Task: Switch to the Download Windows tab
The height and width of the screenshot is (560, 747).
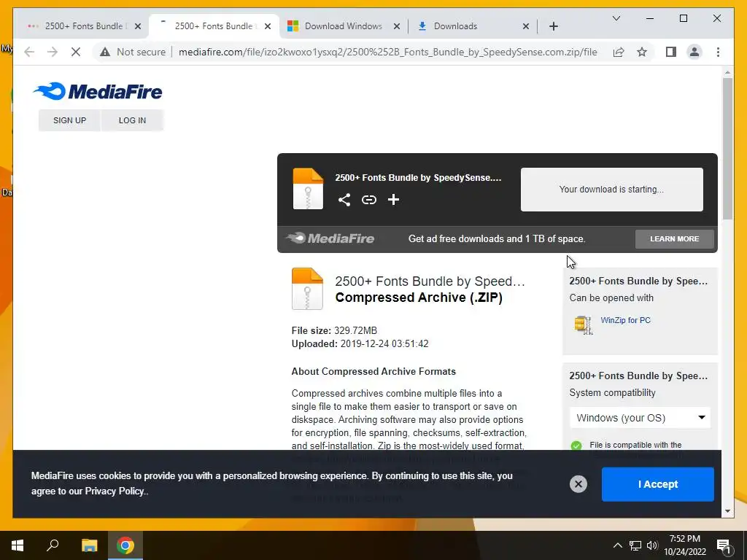Action: (344, 26)
